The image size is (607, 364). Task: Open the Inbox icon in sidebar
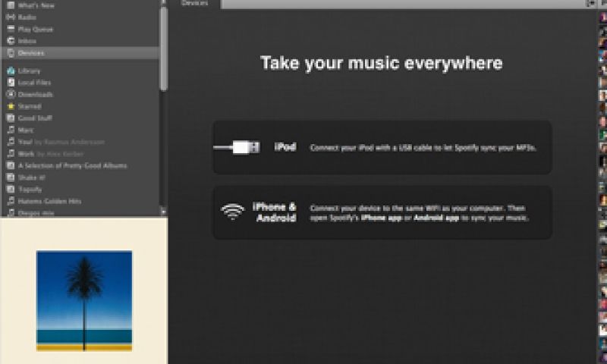click(11, 41)
